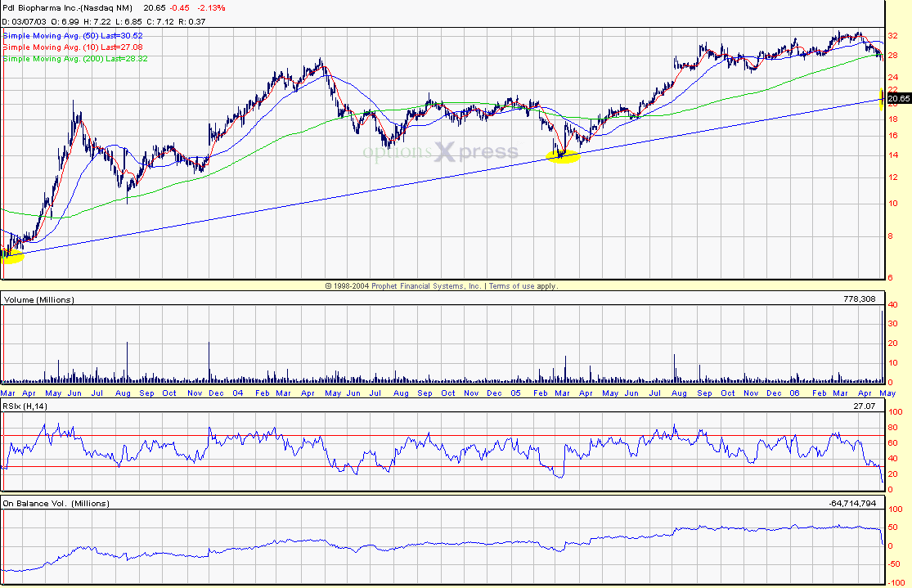This screenshot has height=588, width=912.
Task: Click the 80 label on the RSI axis
Action: click(x=895, y=428)
